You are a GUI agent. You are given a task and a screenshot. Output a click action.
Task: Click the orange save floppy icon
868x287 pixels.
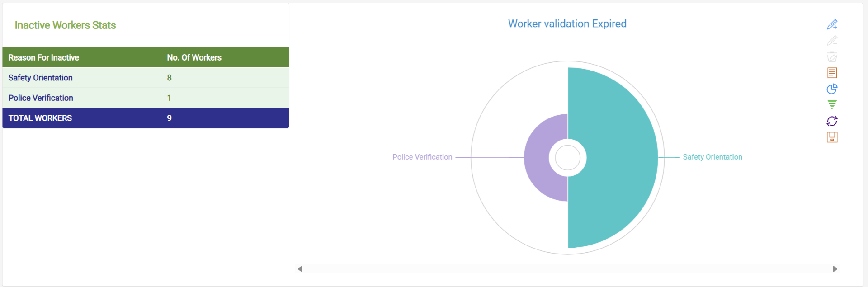click(x=832, y=137)
